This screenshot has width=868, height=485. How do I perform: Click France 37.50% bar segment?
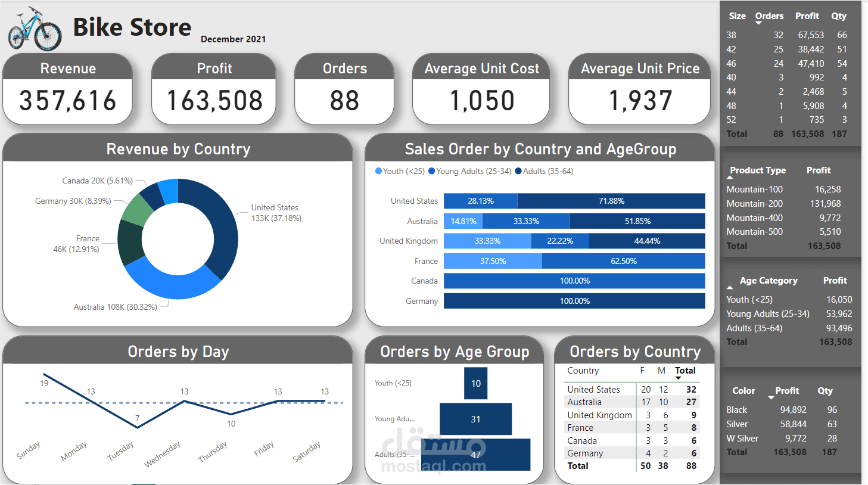pyautogui.click(x=493, y=261)
